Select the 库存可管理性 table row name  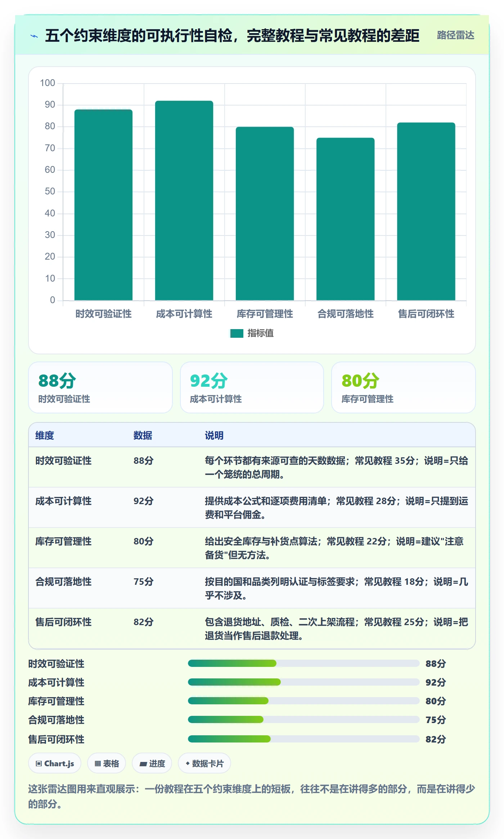63,541
